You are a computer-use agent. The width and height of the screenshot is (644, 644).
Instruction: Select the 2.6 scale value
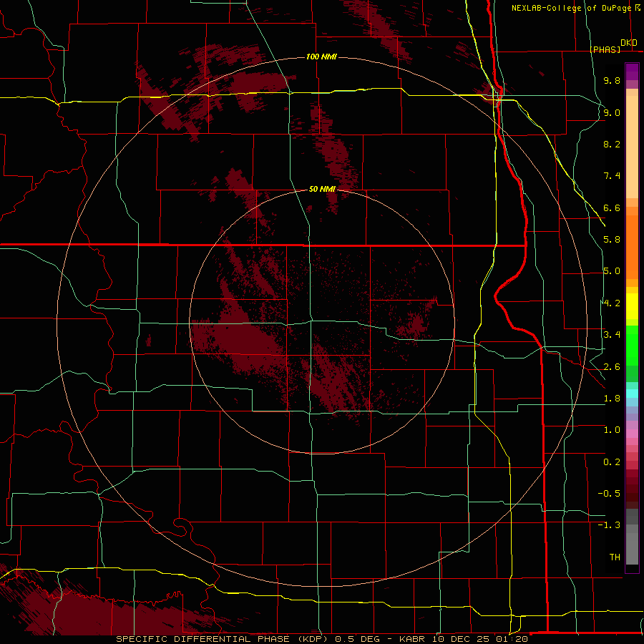(612, 367)
